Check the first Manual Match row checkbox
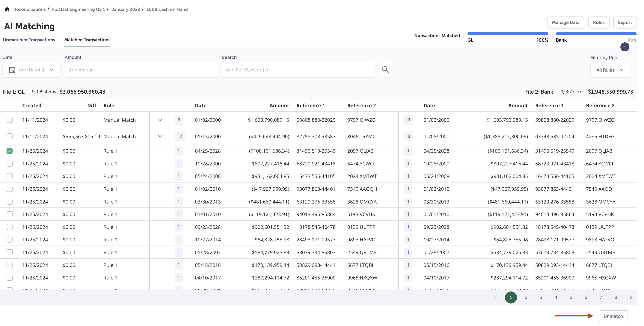The height and width of the screenshot is (326, 644). coord(10,120)
